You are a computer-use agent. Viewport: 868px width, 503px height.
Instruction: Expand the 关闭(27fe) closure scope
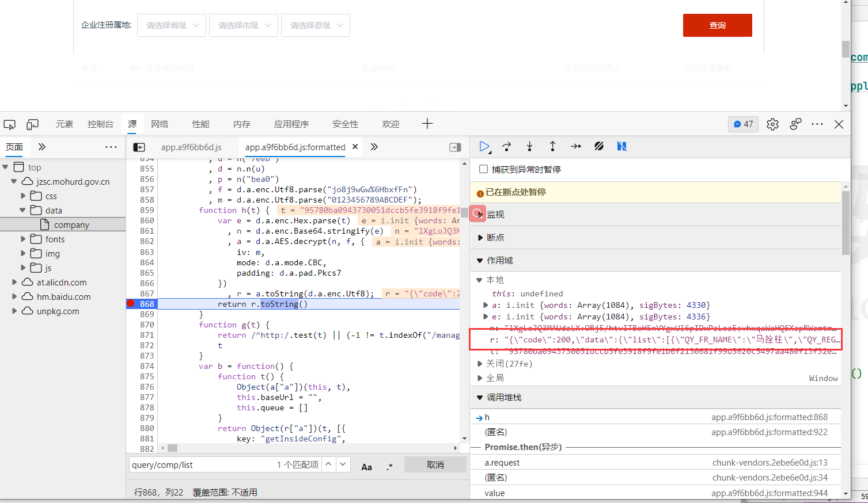point(480,364)
